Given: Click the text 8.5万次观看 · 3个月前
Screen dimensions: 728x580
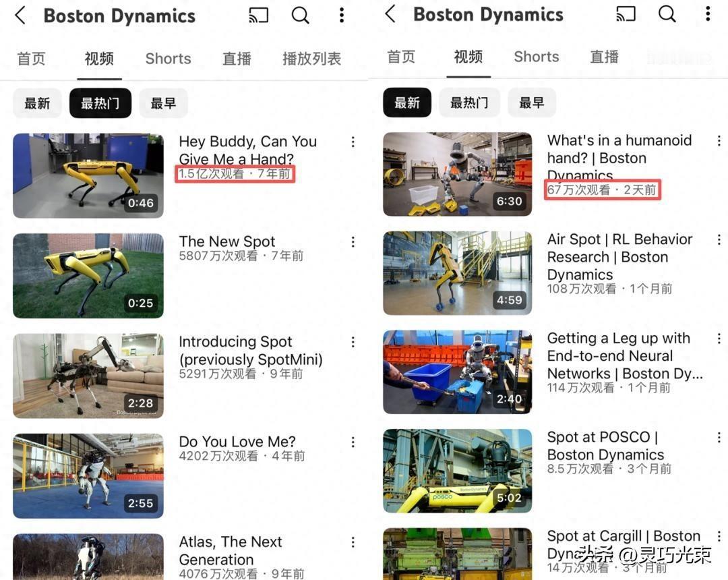Looking at the screenshot, I should click(x=609, y=469).
